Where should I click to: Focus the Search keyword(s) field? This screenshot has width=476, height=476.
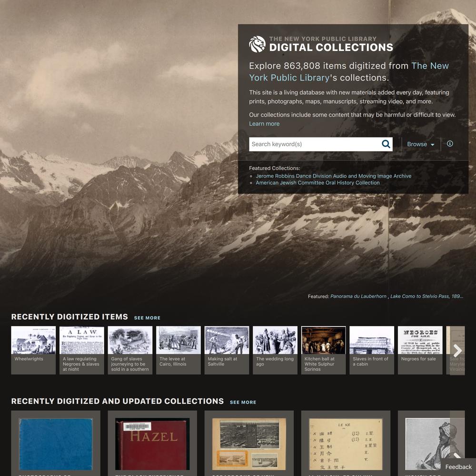(315, 144)
